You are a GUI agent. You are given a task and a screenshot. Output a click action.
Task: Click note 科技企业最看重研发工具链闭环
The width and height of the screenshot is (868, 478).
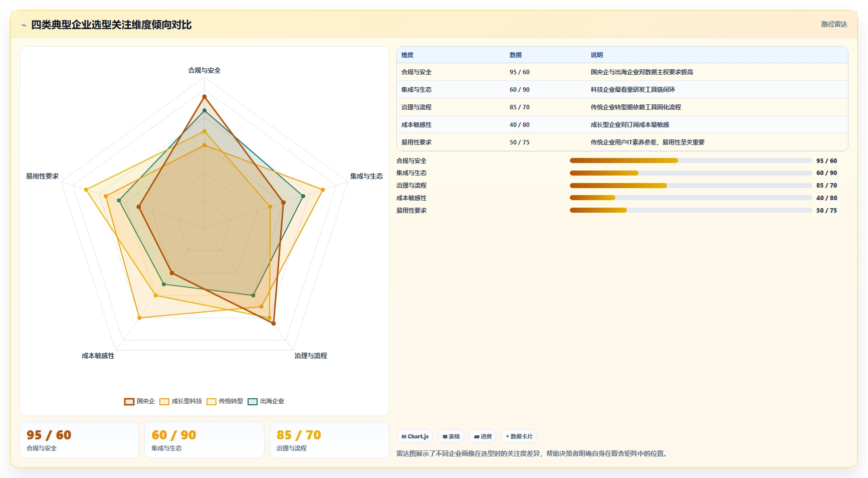point(633,90)
